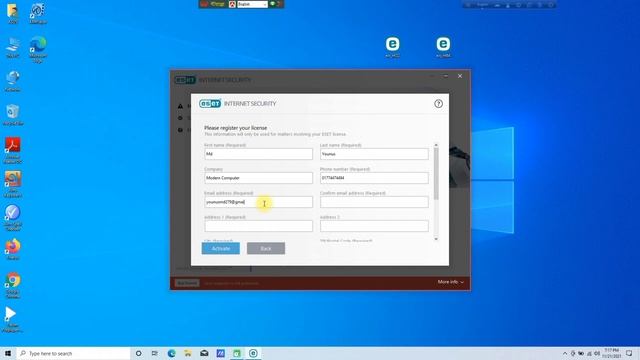Viewport: 640px width, 360px height.
Task: Focus the Confirm email address field
Action: [x=374, y=202]
